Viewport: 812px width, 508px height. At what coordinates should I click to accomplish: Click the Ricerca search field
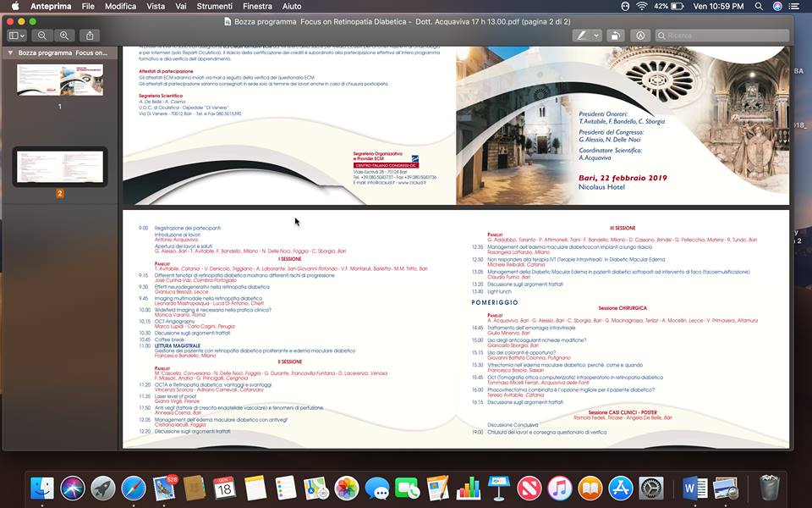722,36
